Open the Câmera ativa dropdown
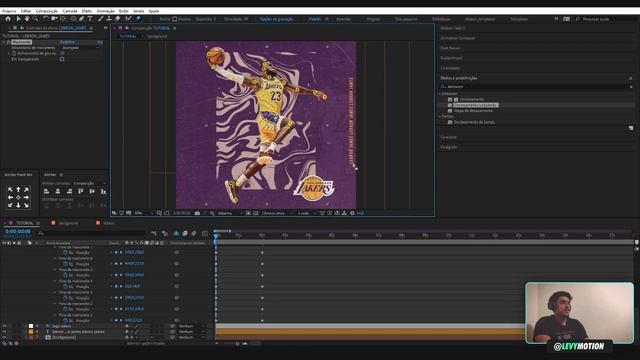Image resolution: width=640 pixels, height=360 pixels. click(277, 213)
